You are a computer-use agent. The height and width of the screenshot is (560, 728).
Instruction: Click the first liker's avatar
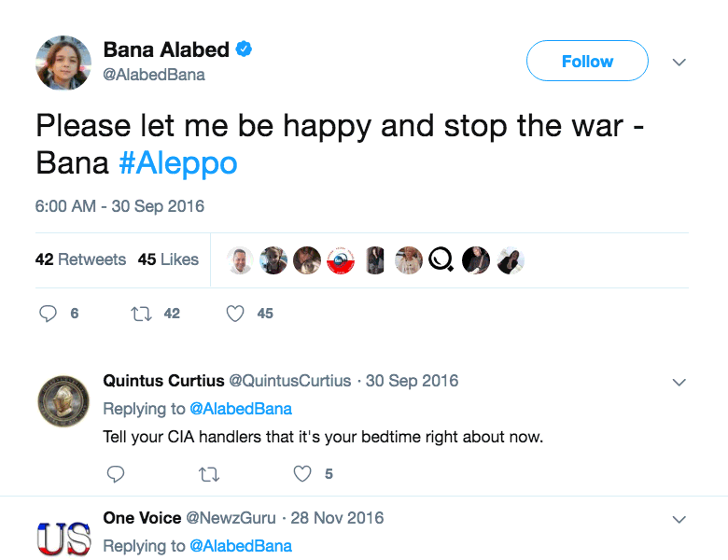[x=241, y=260]
